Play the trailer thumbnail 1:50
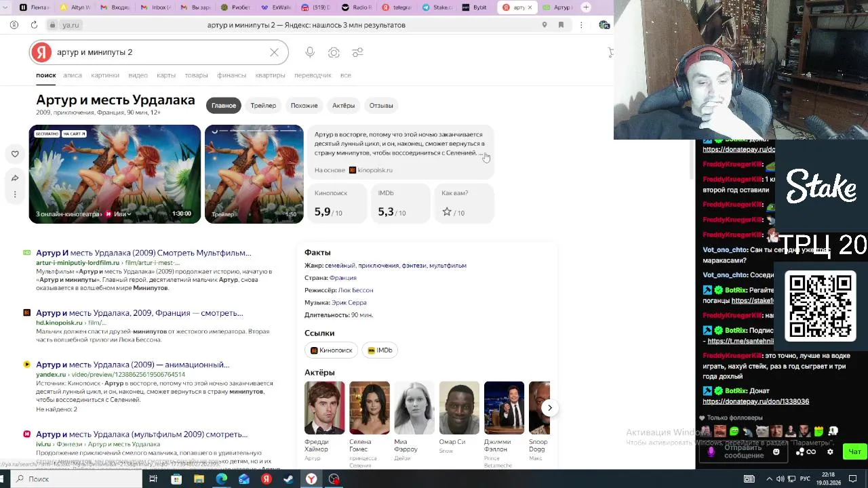The width and height of the screenshot is (868, 488). (254, 174)
